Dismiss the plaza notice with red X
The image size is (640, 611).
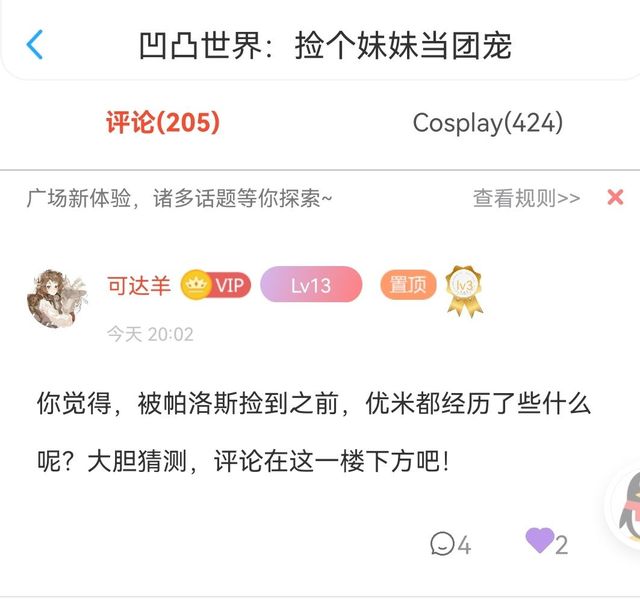coord(615,197)
